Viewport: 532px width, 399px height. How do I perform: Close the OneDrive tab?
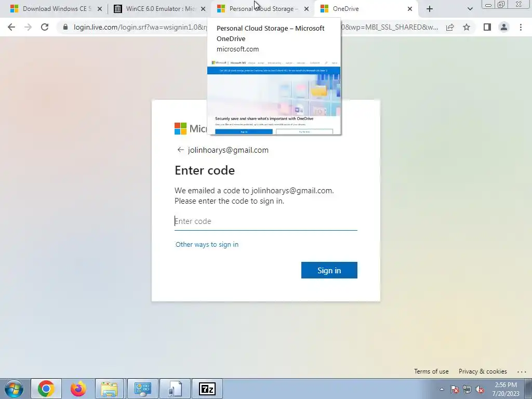coord(410,9)
